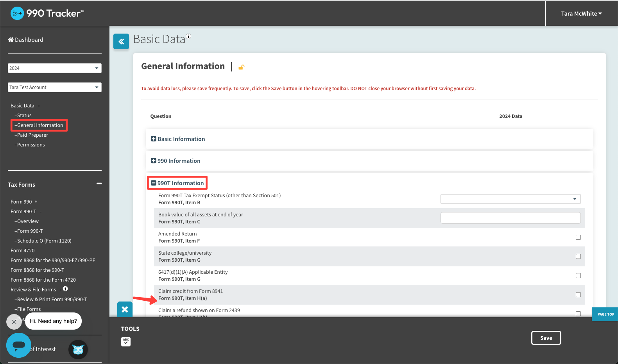Click the owl mascot icon
The image size is (618, 364).
[78, 350]
